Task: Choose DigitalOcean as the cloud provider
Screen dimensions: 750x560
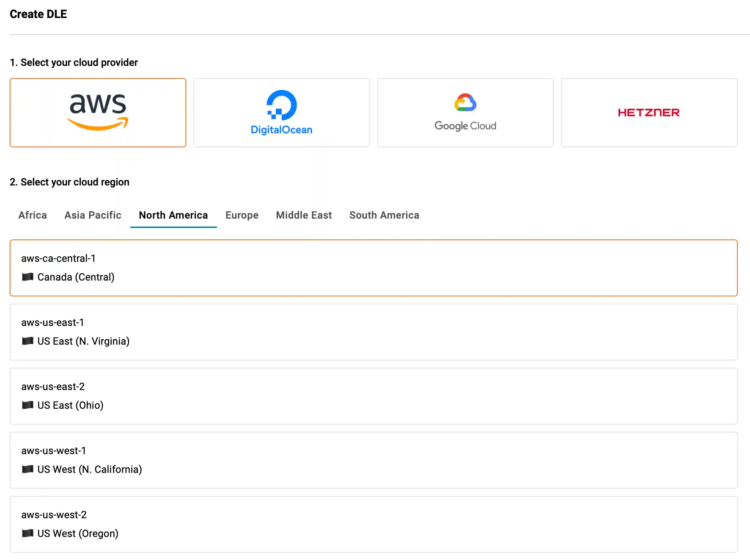Action: 281,113
